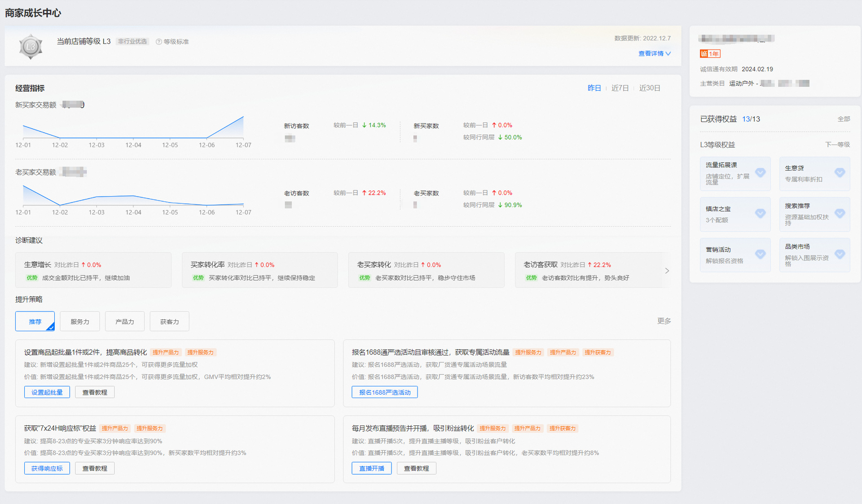Switch to 近7日 time range
Image resolution: width=862 pixels, height=504 pixels.
[x=620, y=88]
